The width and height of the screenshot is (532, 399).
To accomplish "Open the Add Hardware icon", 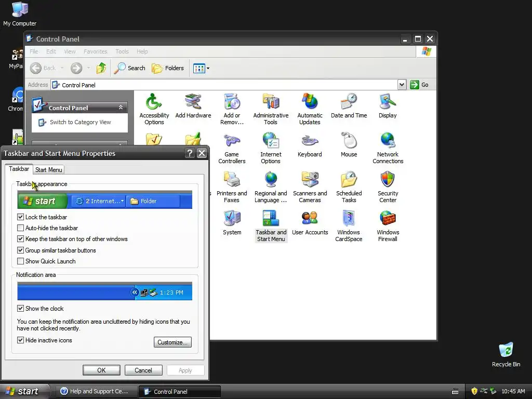I will (x=193, y=106).
